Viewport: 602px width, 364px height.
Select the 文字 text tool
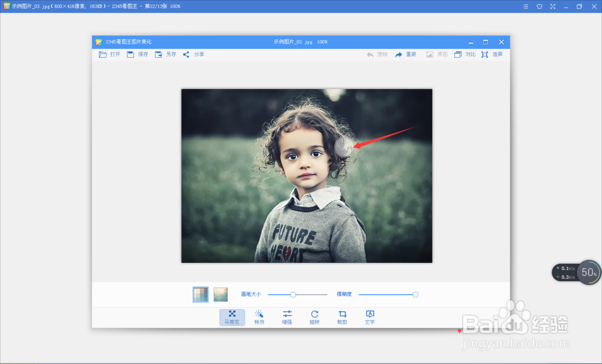coord(370,318)
